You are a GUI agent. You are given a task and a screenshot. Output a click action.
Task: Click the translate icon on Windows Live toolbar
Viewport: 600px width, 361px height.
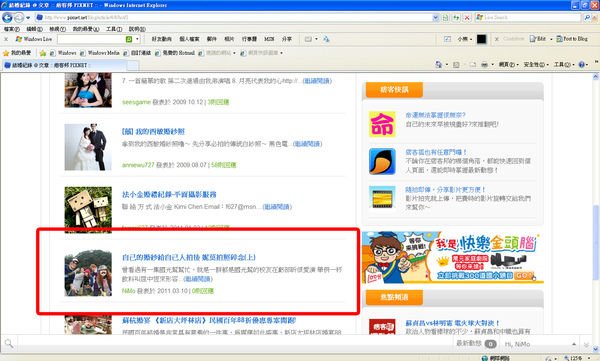(326, 39)
